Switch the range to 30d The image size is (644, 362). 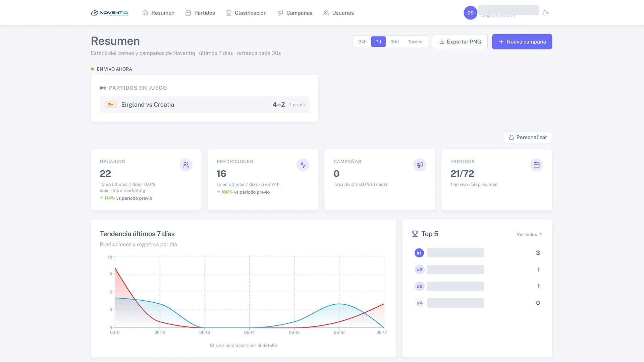coord(394,42)
